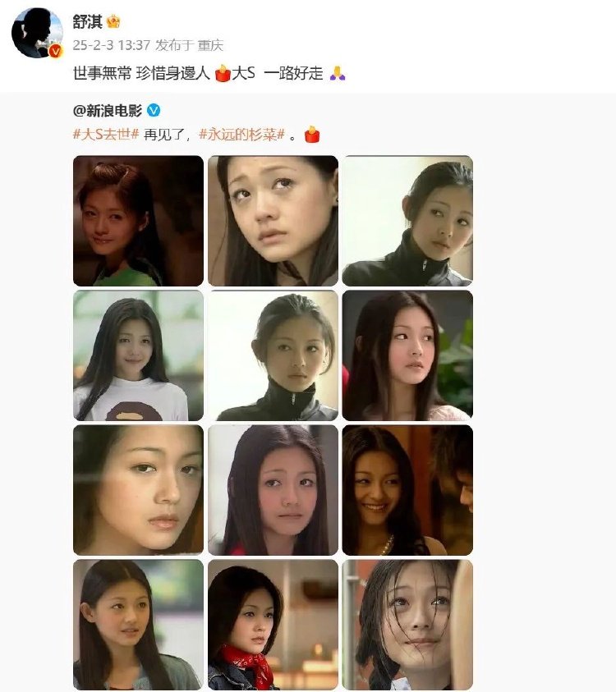Open the photo with plant leaves background
Image resolution: width=616 pixels, height=692 pixels.
[x=407, y=355]
